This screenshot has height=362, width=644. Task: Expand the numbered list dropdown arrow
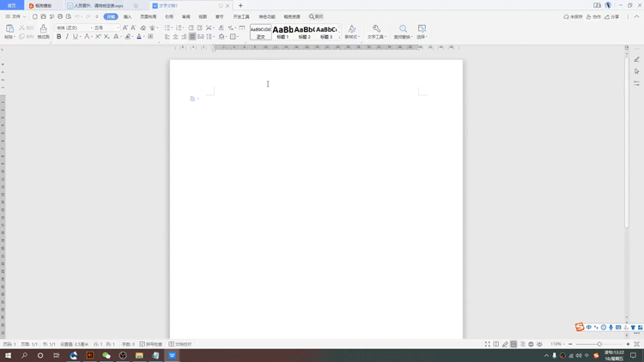(184, 27)
